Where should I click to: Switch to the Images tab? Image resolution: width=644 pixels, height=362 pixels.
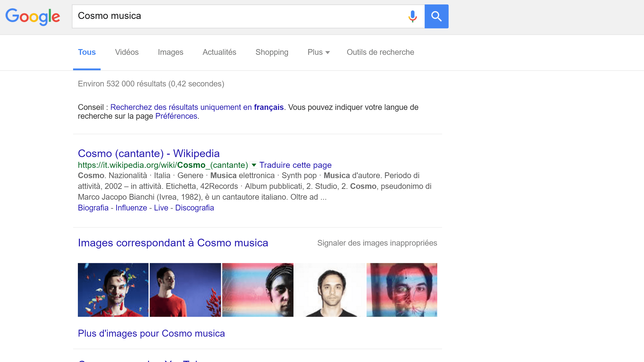171,52
